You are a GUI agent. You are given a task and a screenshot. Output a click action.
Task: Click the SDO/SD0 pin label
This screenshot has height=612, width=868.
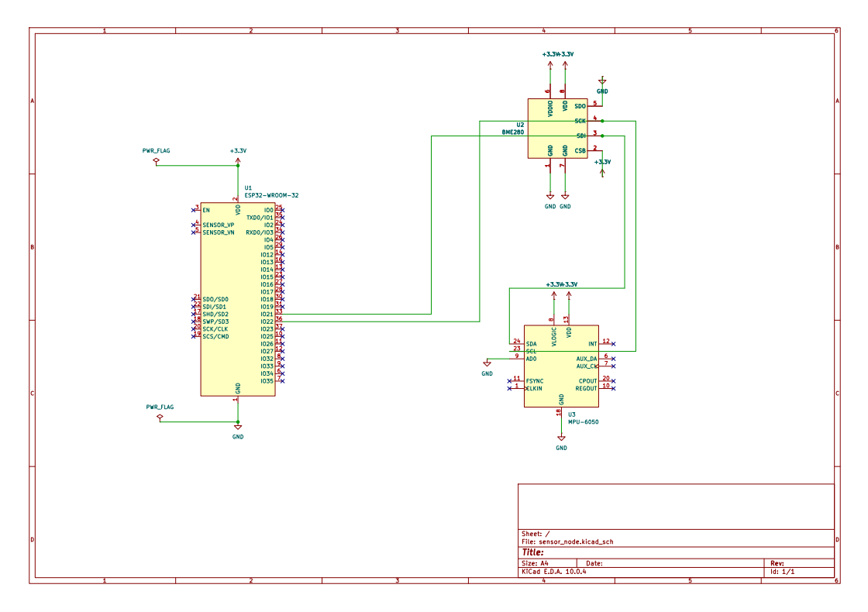215,299
